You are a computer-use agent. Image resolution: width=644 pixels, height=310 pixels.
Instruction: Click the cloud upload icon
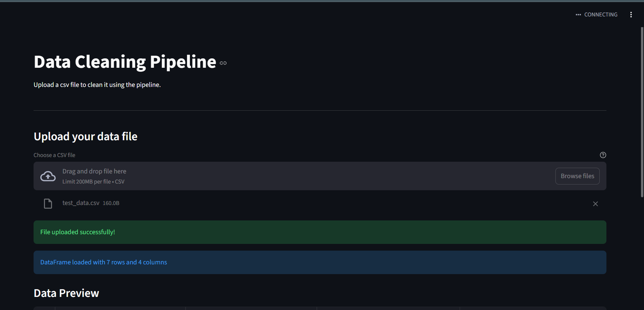48,176
